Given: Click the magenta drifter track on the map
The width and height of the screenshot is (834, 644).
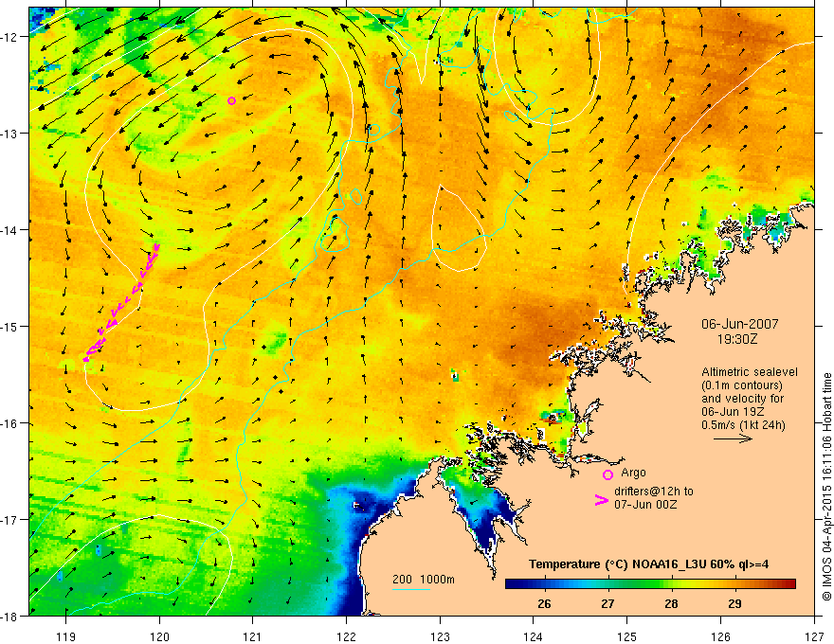Looking at the screenshot, I should point(121,304).
